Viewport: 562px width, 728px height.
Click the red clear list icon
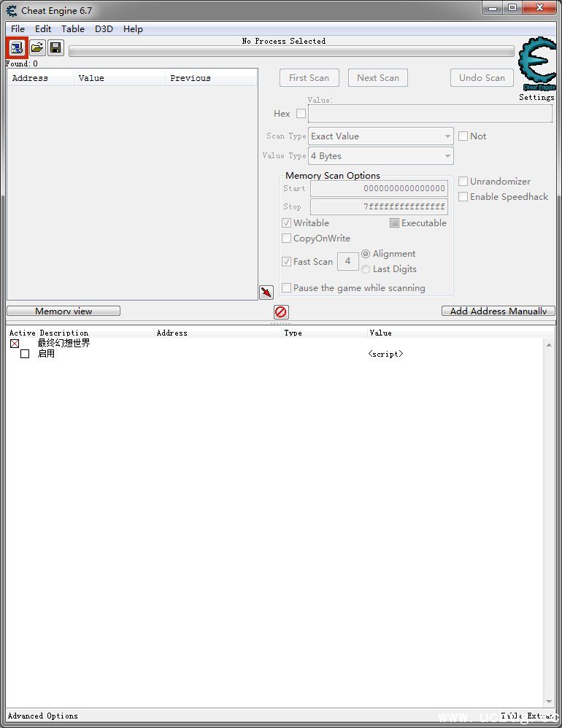pos(281,312)
